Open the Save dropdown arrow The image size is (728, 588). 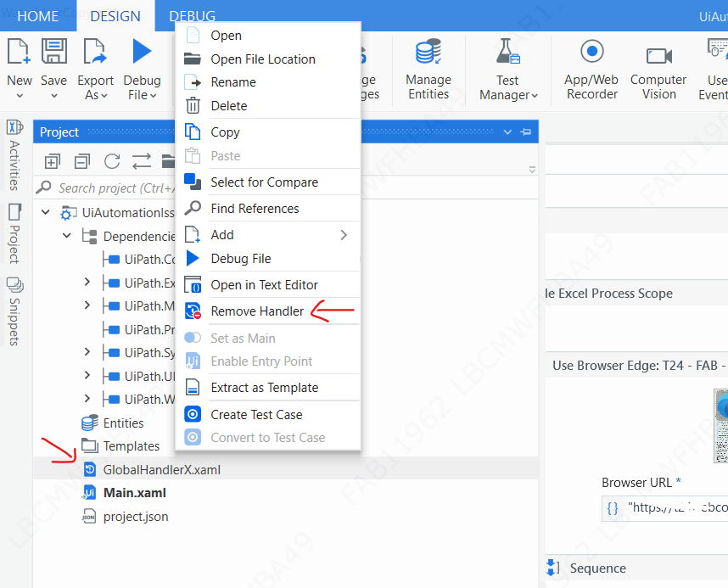(x=53, y=96)
